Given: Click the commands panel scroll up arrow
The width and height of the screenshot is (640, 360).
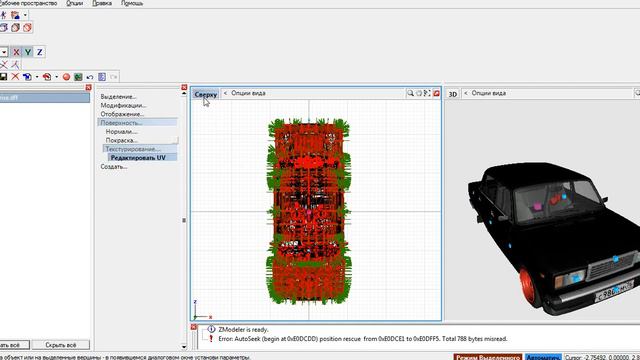Looking at the screenshot, I should (x=184, y=94).
